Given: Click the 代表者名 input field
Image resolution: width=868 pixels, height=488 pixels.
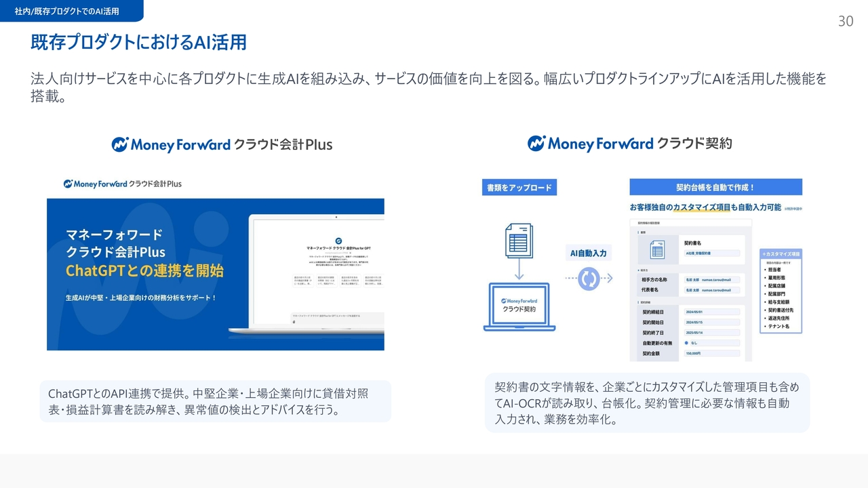Looking at the screenshot, I should pos(711,290).
